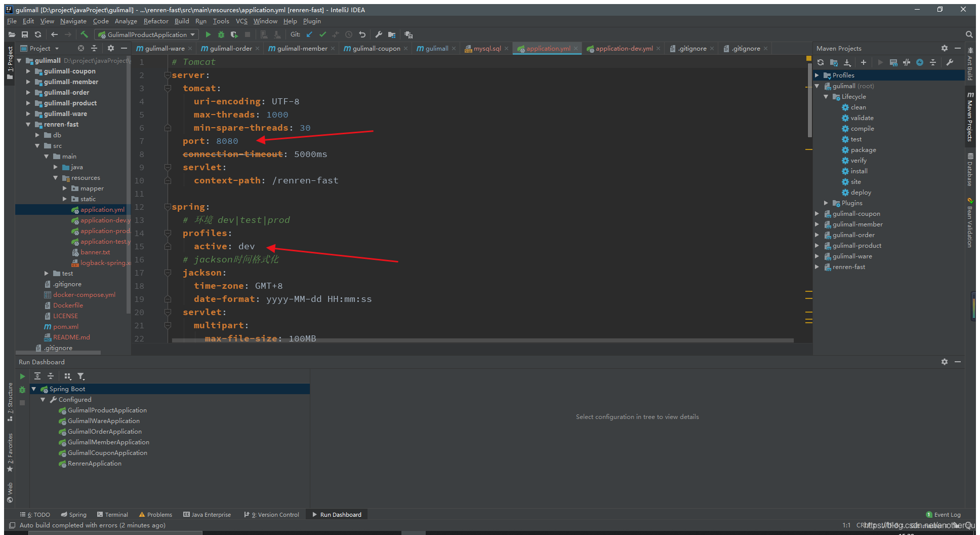Commit changes with the Git checkmark icon
This screenshot has width=980, height=535.
[x=322, y=34]
